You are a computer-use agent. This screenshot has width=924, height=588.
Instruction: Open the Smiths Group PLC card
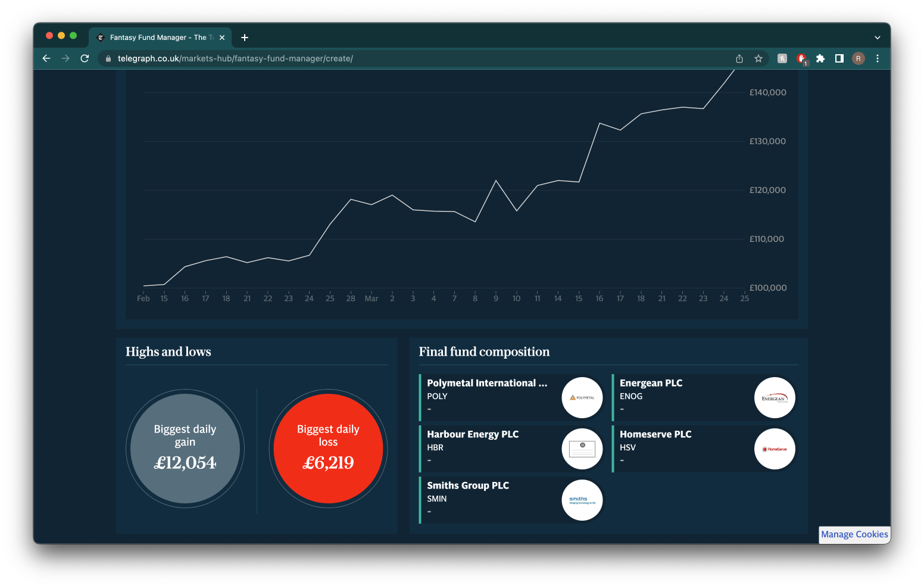[x=513, y=500]
